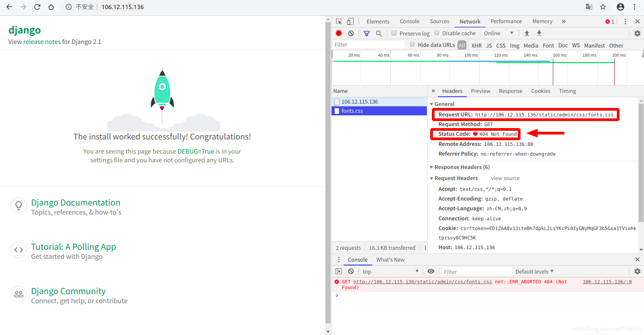
Task: Open the top context dropdown
Action: [x=390, y=271]
